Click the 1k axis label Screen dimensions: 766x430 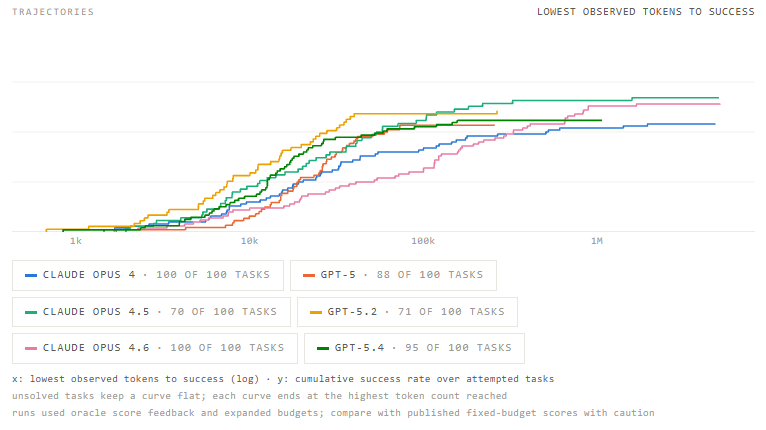pos(76,241)
